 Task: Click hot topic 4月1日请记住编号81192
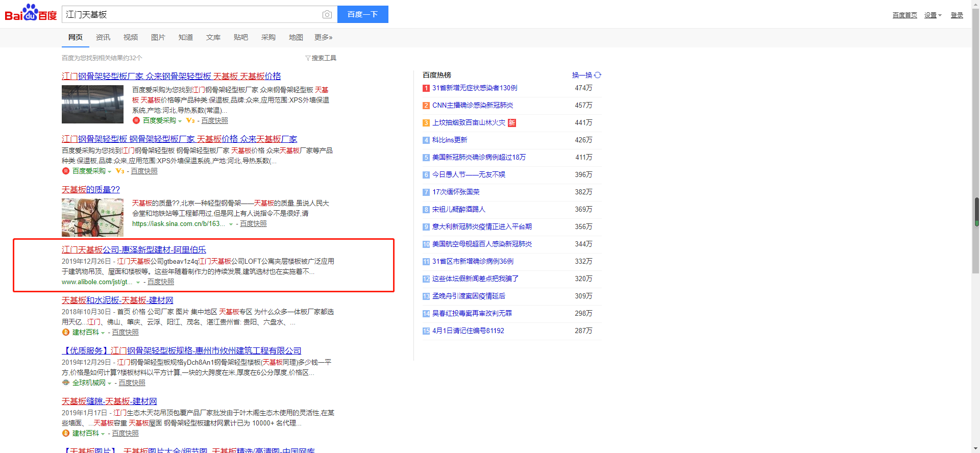[468, 331]
